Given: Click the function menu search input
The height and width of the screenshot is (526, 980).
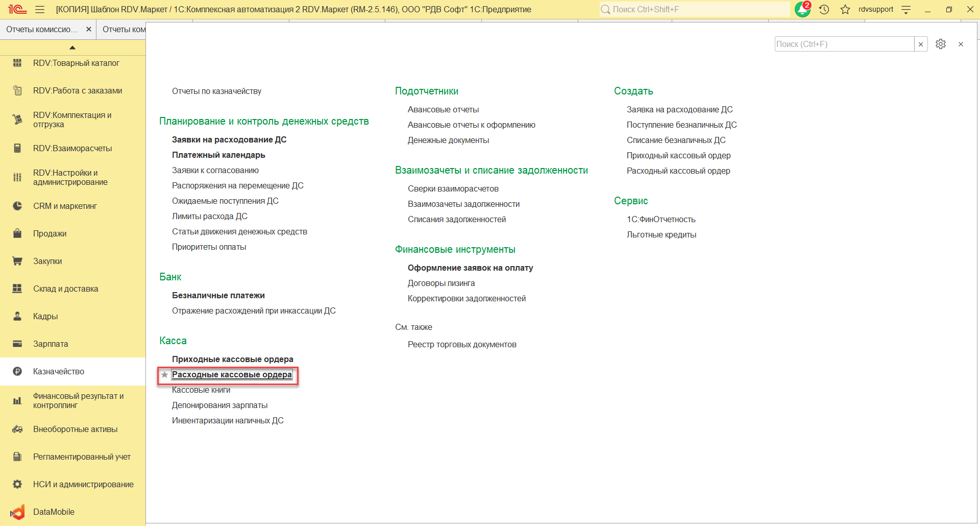Looking at the screenshot, I should pyautogui.click(x=844, y=44).
